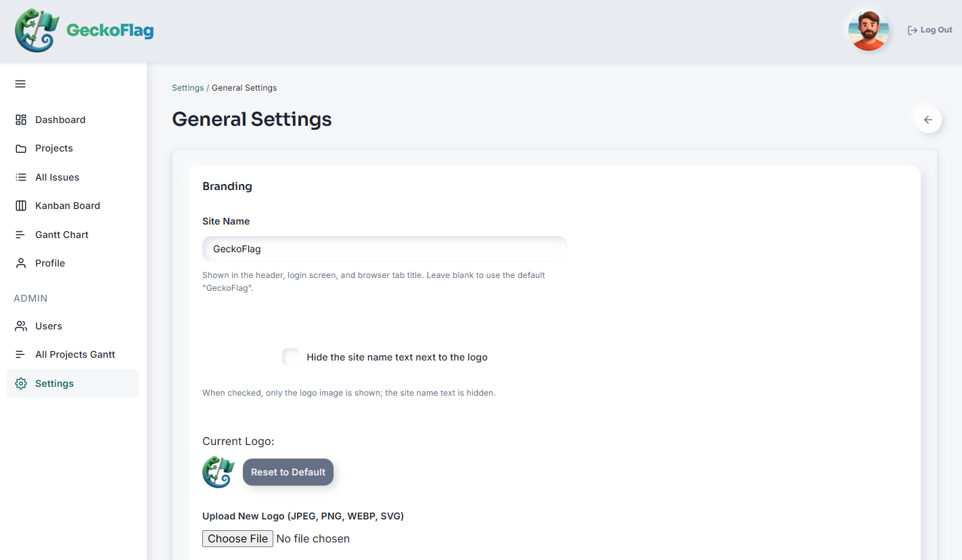The image size is (962, 560).
Task: Click the Kanban Board columns icon
Action: (x=21, y=206)
